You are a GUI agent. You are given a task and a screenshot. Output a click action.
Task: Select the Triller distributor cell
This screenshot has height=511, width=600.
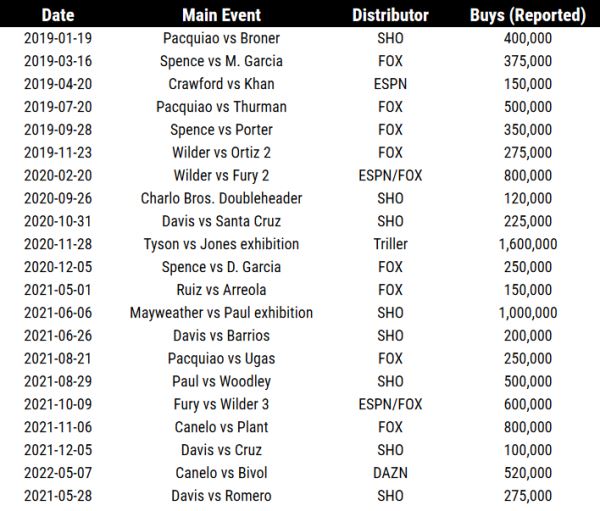[390, 244]
